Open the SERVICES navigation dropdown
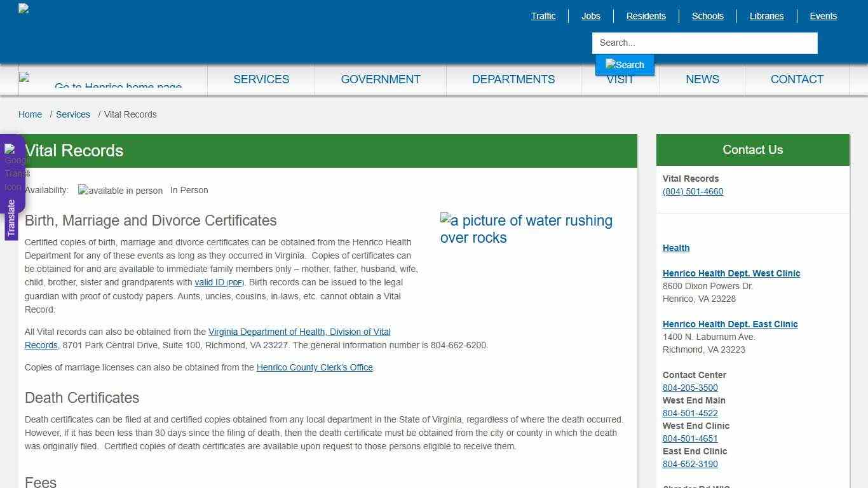The height and width of the screenshot is (488, 868). coord(261,79)
